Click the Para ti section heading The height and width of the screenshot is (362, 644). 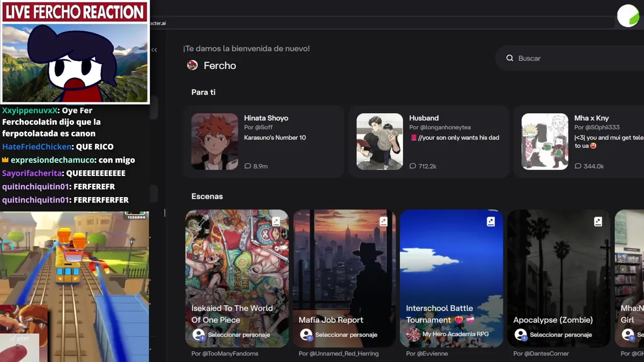pyautogui.click(x=203, y=93)
